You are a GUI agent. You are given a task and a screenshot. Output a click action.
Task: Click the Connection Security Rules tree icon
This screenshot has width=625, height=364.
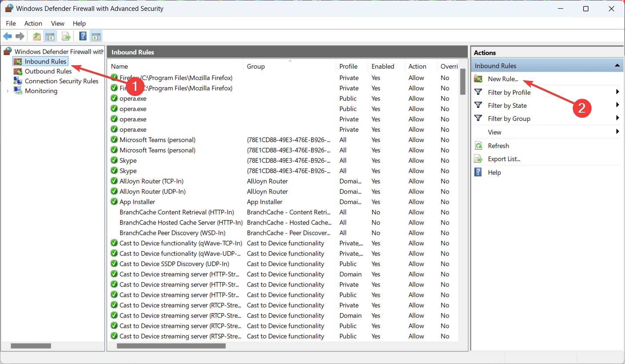(18, 81)
